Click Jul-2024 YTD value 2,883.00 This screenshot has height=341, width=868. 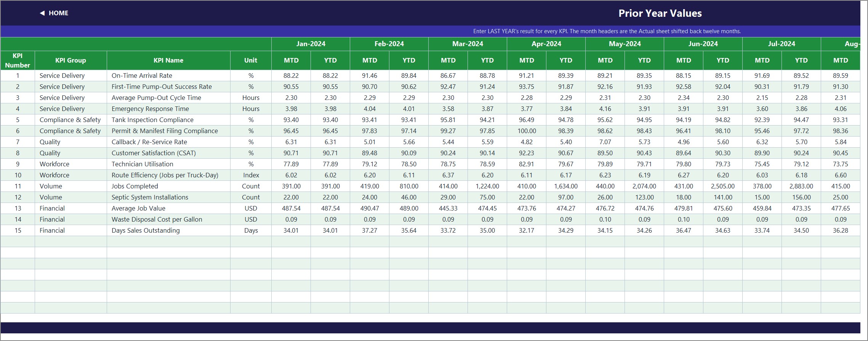[801, 186]
